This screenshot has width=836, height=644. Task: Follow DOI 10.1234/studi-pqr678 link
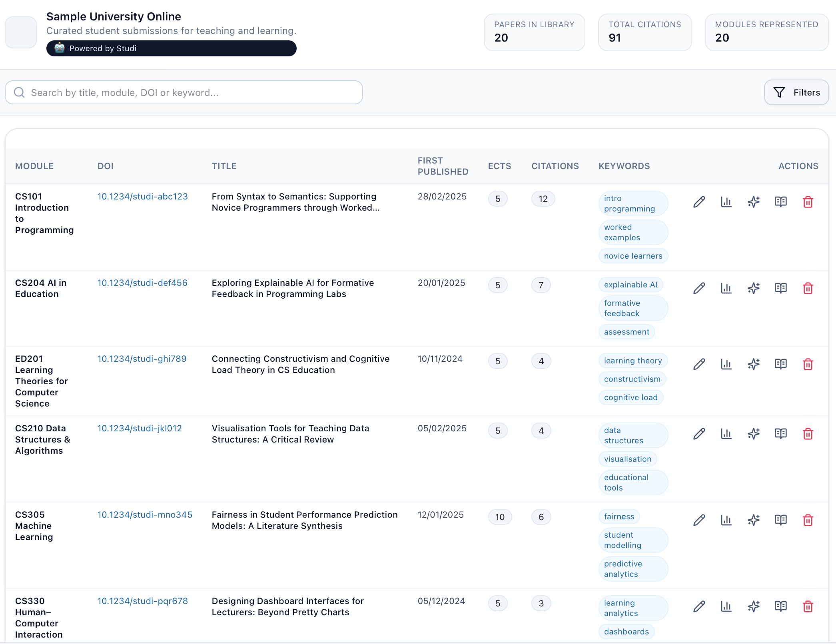point(143,601)
